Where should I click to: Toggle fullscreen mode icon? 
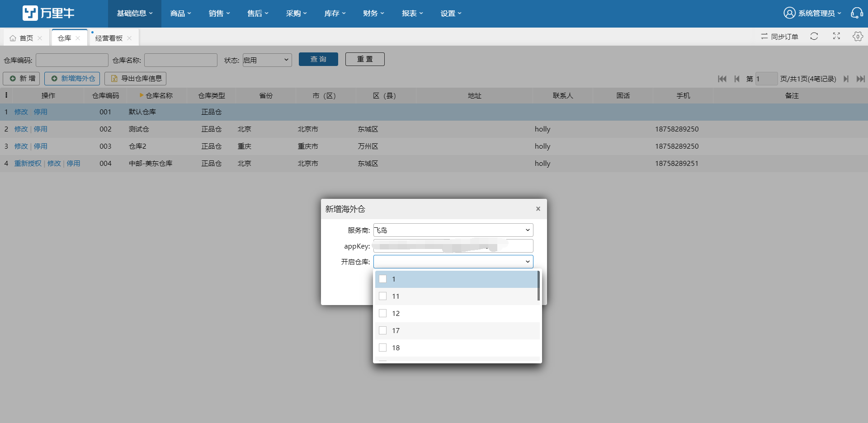[836, 36]
